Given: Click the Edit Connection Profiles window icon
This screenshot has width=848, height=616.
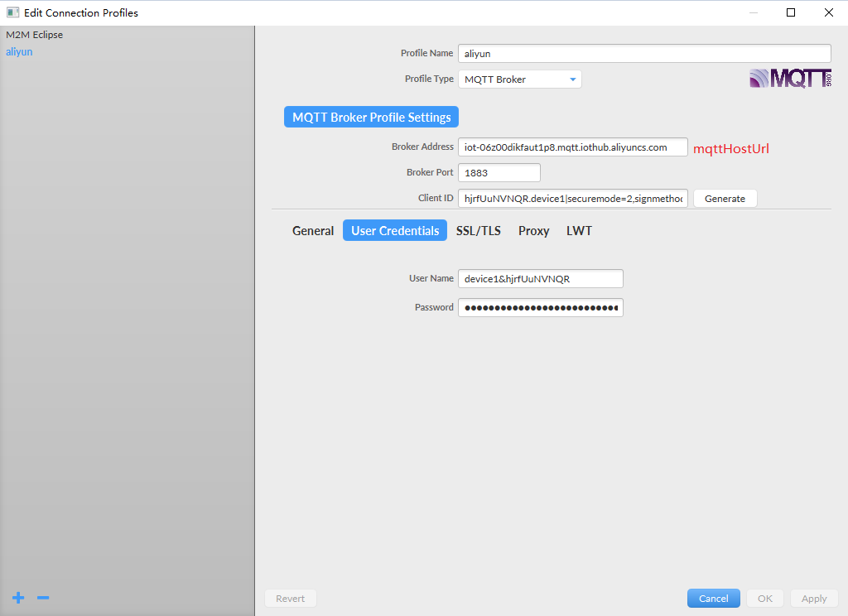Looking at the screenshot, I should [x=12, y=12].
